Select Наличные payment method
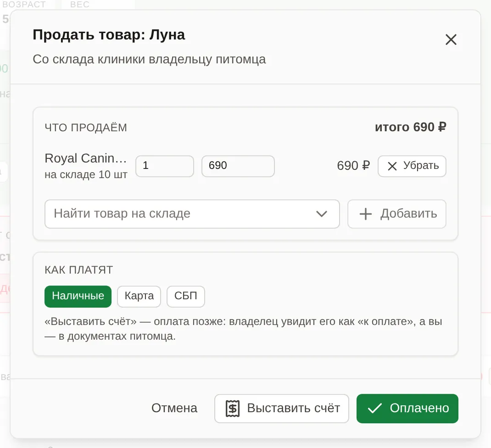491x448 pixels. [x=78, y=297]
